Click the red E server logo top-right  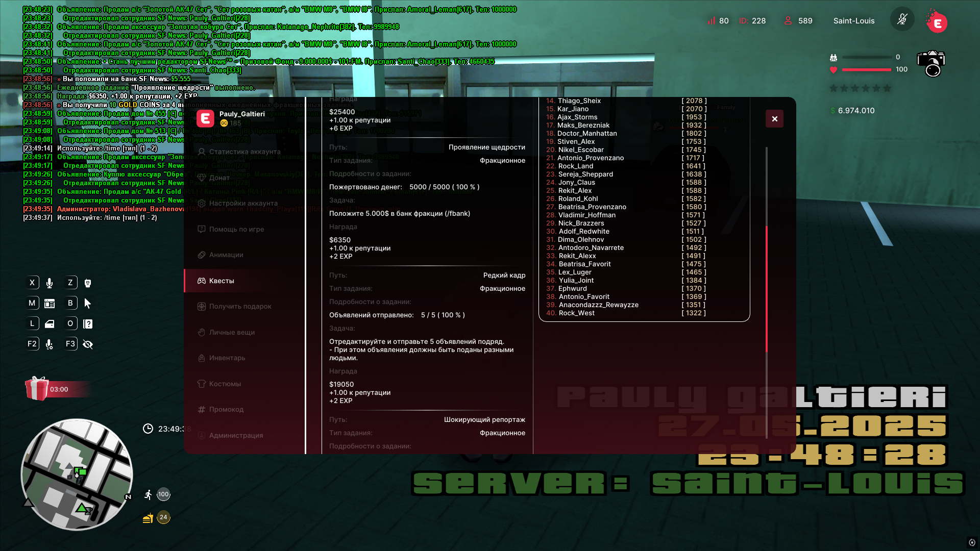point(937,22)
